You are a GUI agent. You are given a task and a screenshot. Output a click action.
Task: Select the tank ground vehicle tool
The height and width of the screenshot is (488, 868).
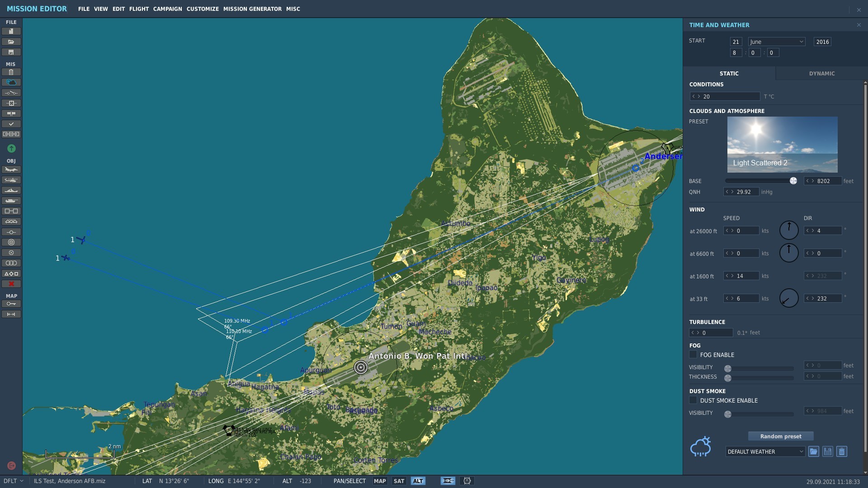point(11,201)
